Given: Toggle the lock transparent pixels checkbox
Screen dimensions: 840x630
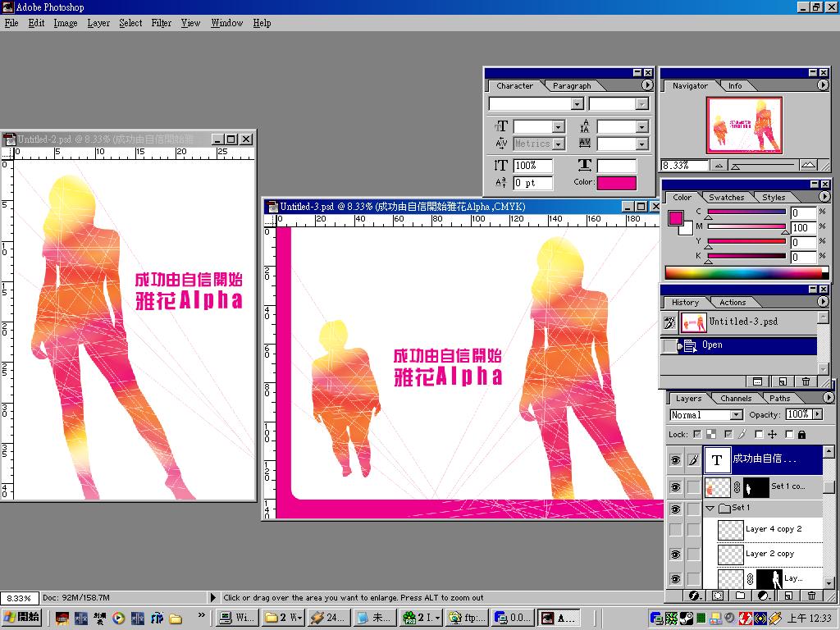Looking at the screenshot, I should [x=697, y=435].
